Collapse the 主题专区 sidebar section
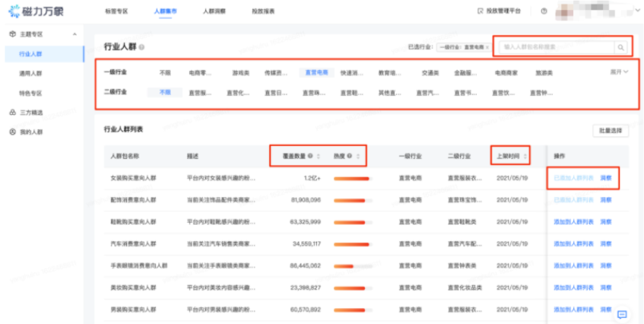The height and width of the screenshot is (324, 644). 75,34
